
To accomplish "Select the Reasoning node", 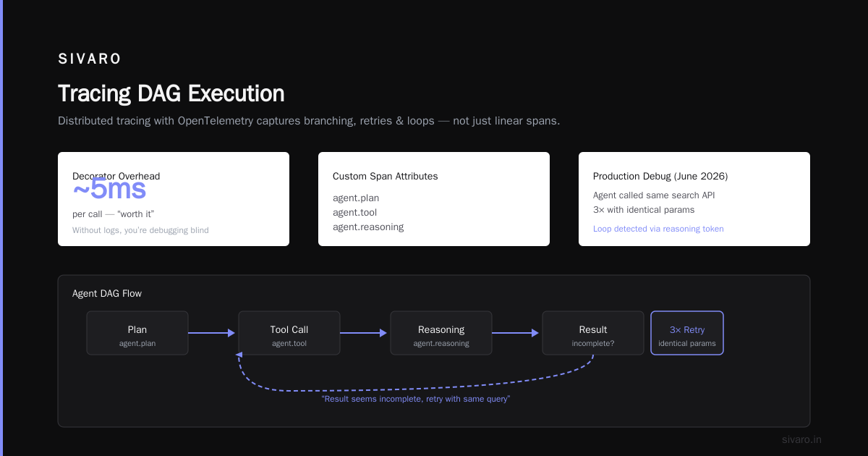I will 441,333.
